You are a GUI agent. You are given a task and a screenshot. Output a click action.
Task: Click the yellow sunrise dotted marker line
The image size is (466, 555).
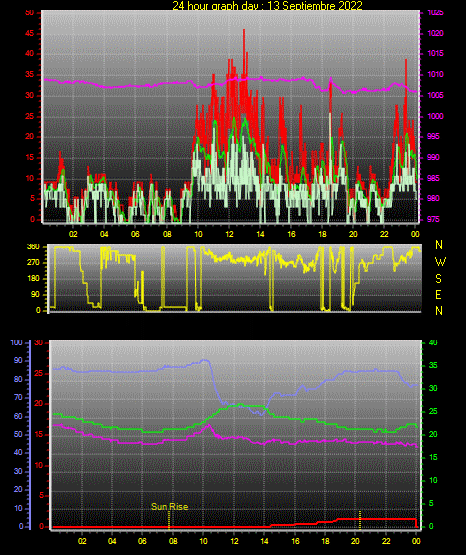coord(169,520)
